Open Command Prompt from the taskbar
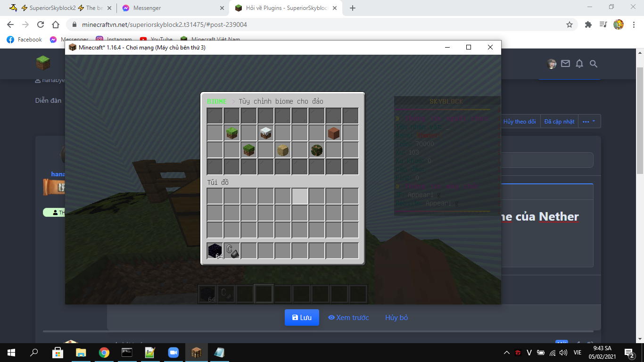644x362 pixels. coord(127,353)
